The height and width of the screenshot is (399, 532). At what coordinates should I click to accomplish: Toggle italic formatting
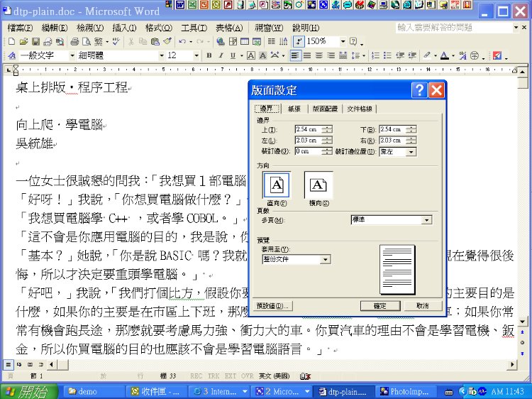[221, 55]
